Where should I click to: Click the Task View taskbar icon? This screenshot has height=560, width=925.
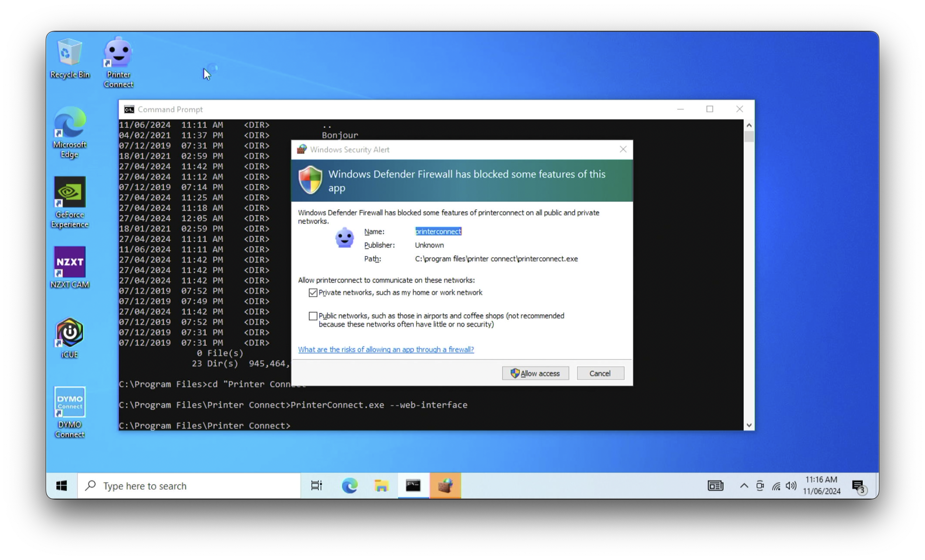316,486
